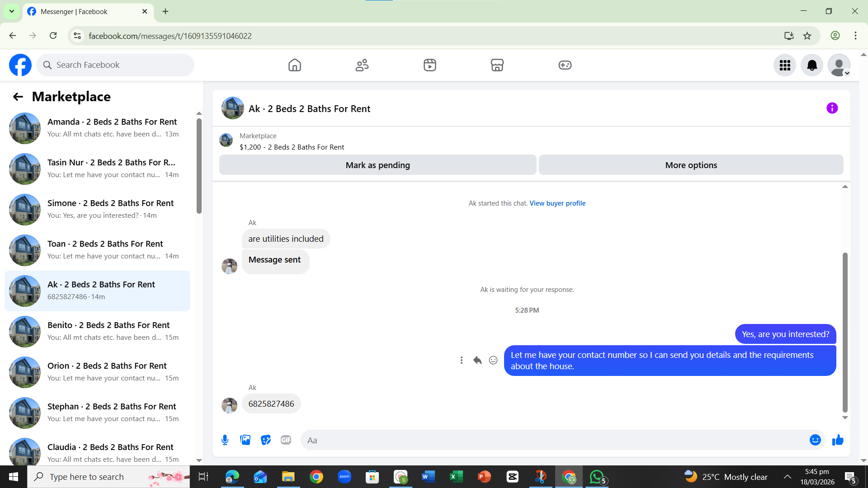
Task: Open message more options three dots
Action: [461, 360]
